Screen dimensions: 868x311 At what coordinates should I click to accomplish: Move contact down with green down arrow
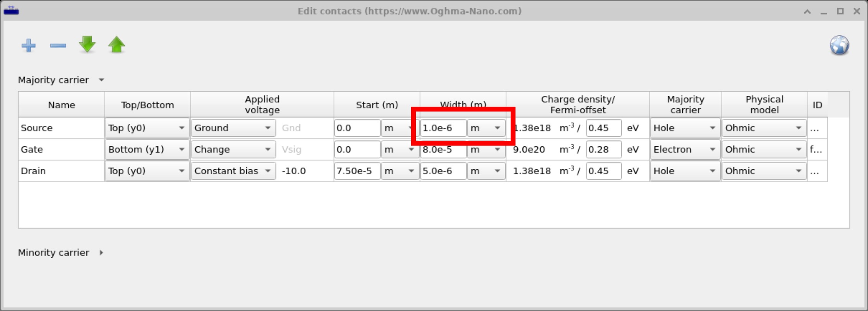coord(87,44)
